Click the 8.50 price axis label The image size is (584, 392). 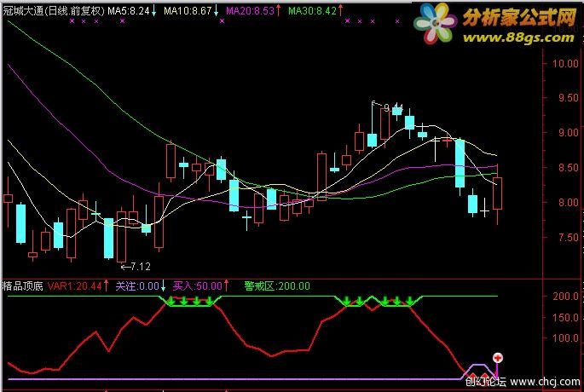[x=569, y=168]
